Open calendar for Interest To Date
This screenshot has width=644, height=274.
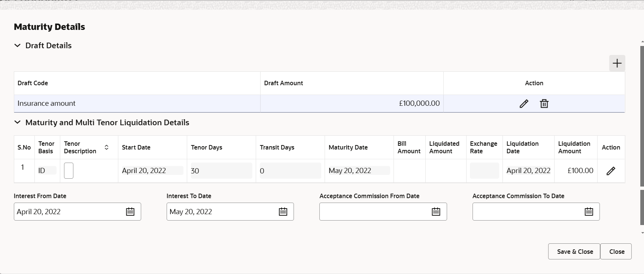point(283,212)
